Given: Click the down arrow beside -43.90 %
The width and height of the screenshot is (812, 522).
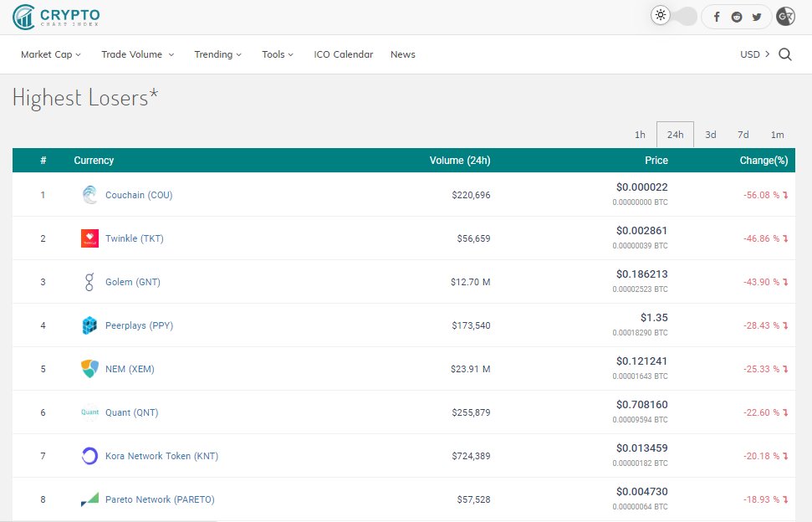Looking at the screenshot, I should [785, 282].
